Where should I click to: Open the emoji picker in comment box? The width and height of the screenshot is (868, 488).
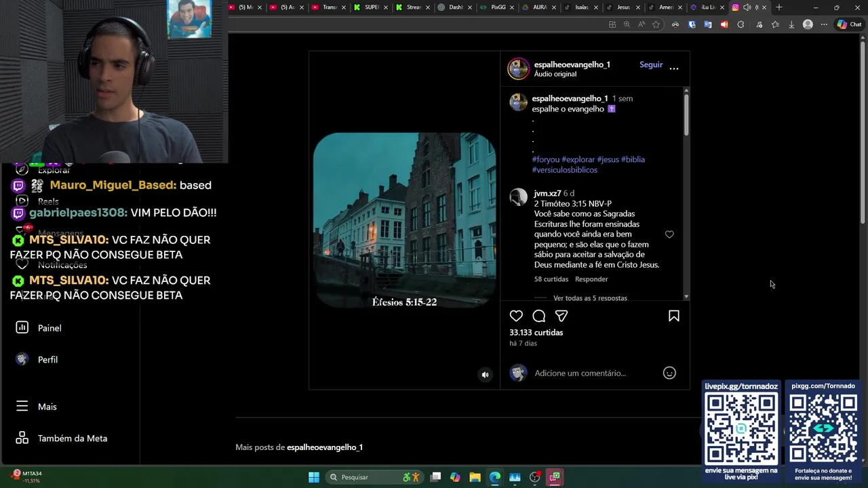tap(669, 373)
